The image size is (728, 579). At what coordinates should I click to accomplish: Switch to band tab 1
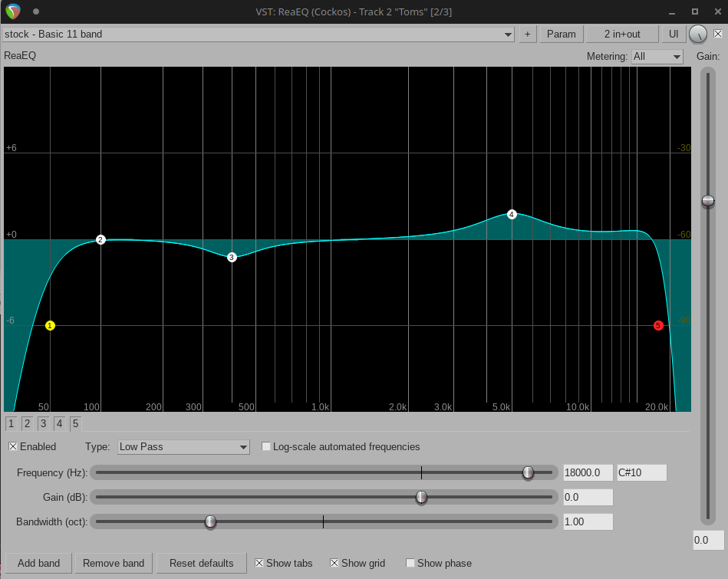12,423
